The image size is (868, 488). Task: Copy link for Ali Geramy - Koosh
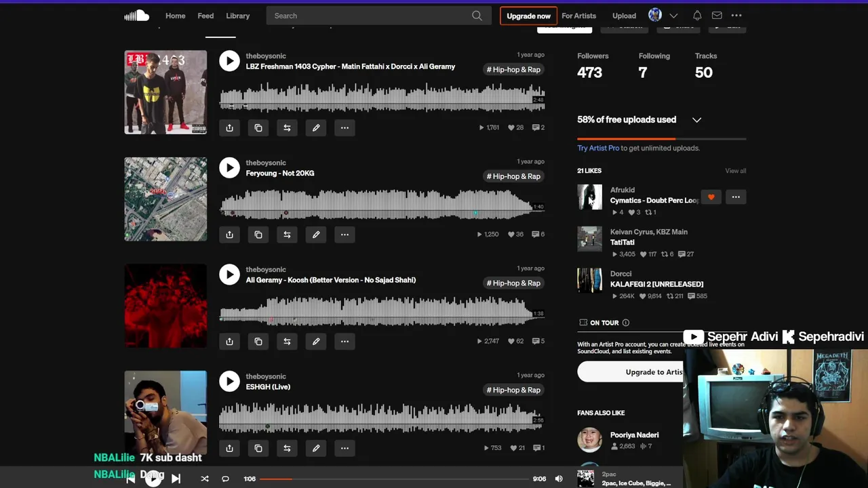pyautogui.click(x=258, y=342)
